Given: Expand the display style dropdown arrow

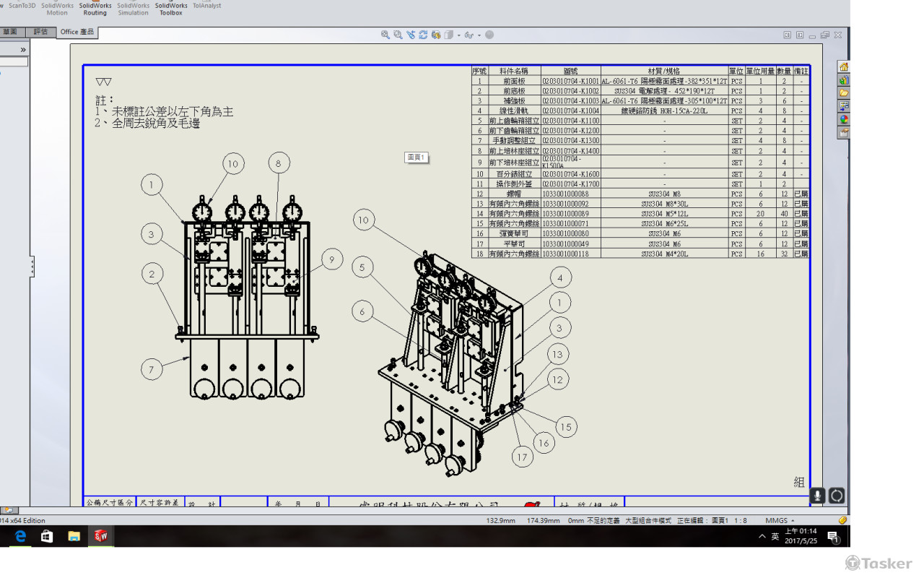Looking at the screenshot, I should [x=458, y=35].
